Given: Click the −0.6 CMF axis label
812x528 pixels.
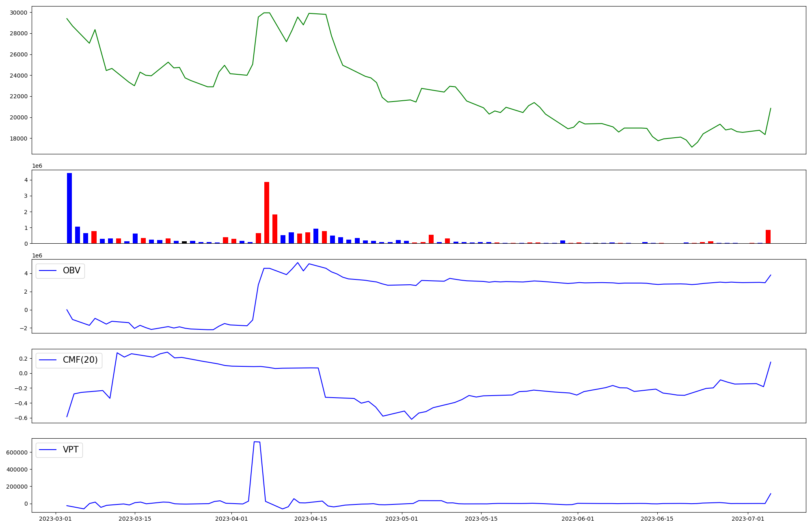Looking at the screenshot, I should click(20, 418).
